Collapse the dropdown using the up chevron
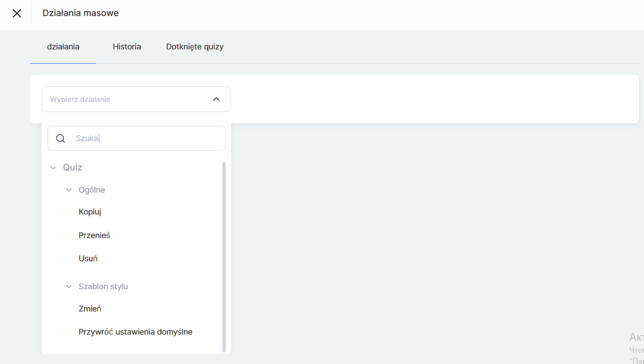Viewport: 644px width, 364px height. click(216, 99)
